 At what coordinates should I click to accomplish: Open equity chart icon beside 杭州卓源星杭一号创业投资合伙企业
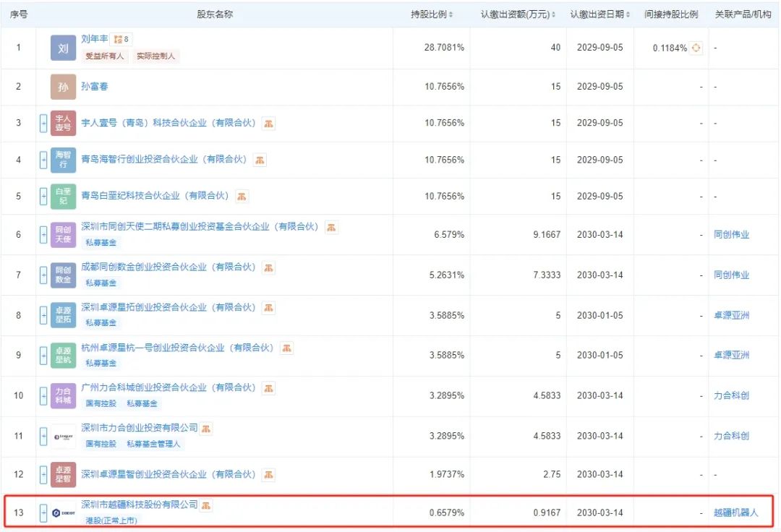pos(286,348)
